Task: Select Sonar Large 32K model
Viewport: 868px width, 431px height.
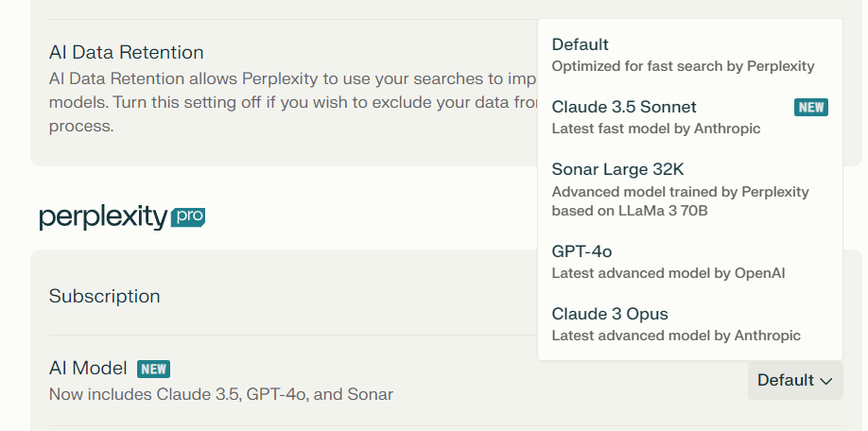Action: click(x=617, y=170)
